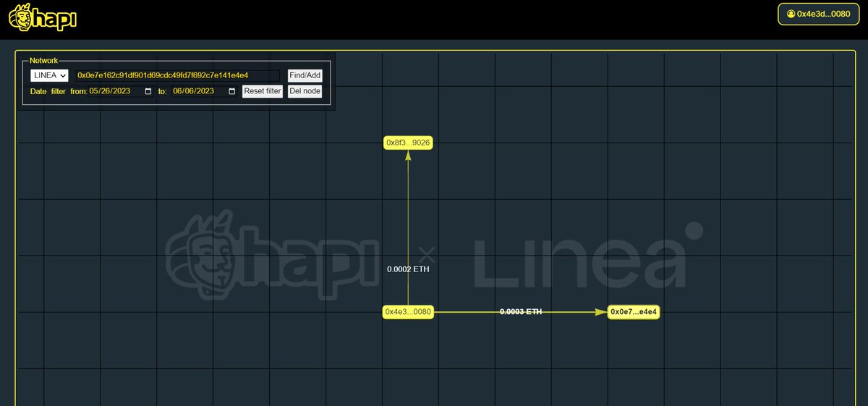
Task: Select the 0x8f3...9026 node
Action: pos(408,143)
